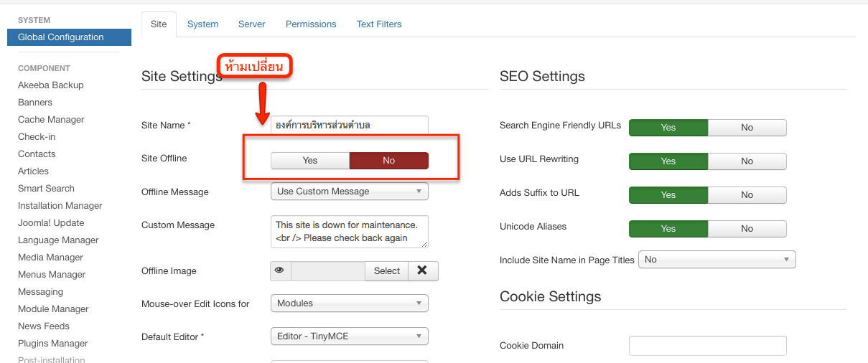Open Plugins Manager from the sidebar
The height and width of the screenshot is (363, 868).
click(53, 344)
